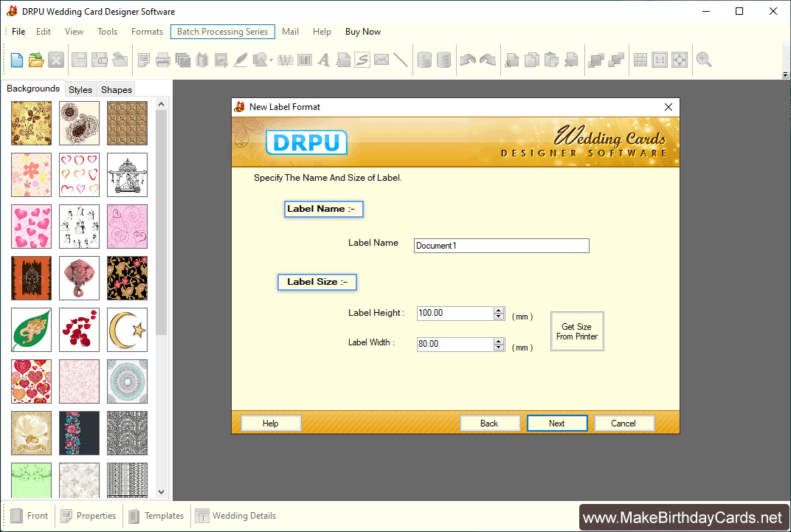The image size is (791, 532).
Task: Click the New document toolbar icon
Action: pyautogui.click(x=17, y=60)
